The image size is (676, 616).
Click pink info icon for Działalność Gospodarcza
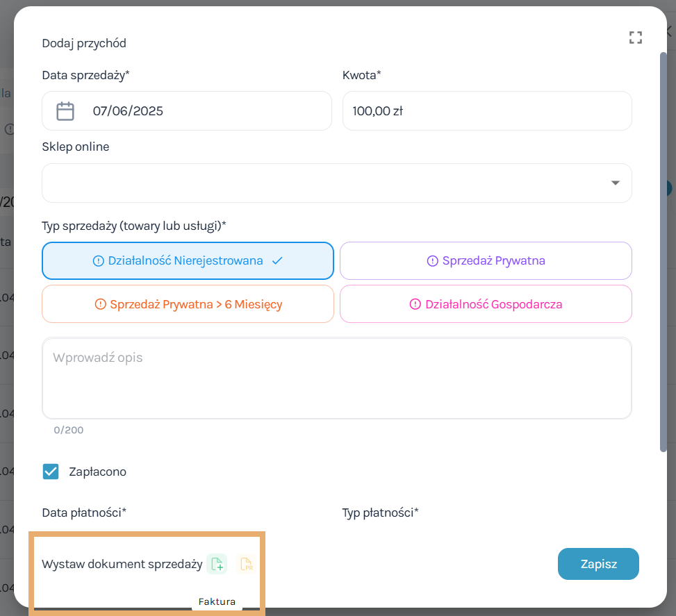[415, 304]
